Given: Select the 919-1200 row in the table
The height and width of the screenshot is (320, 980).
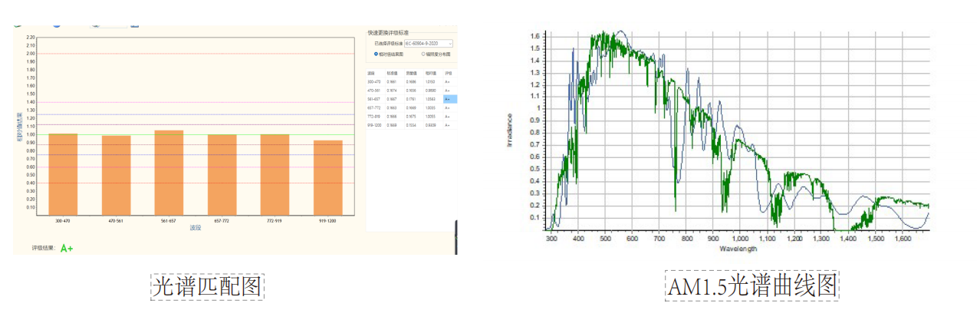Looking at the screenshot, I should click(x=373, y=124).
